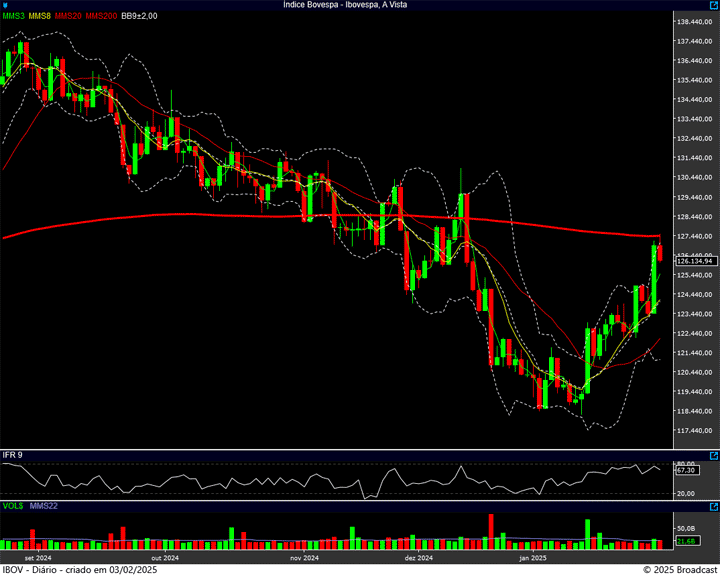Click the jan 2025 date label
720x575 pixels.
point(533,558)
